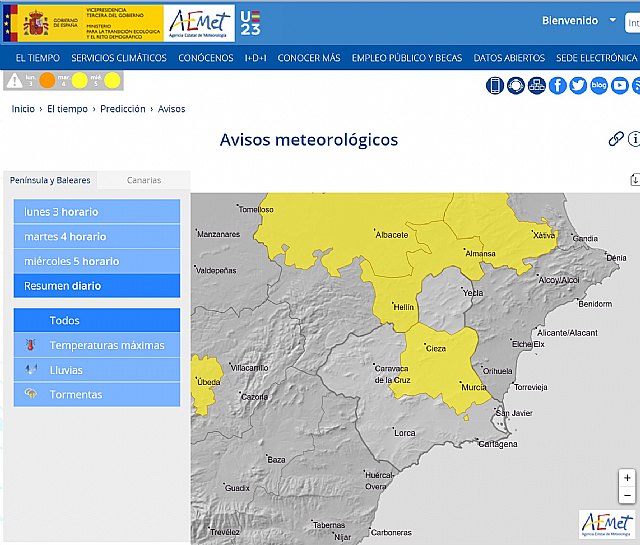The width and height of the screenshot is (640, 545).
Task: Select miércoles 5 horario option
Action: click(x=97, y=261)
